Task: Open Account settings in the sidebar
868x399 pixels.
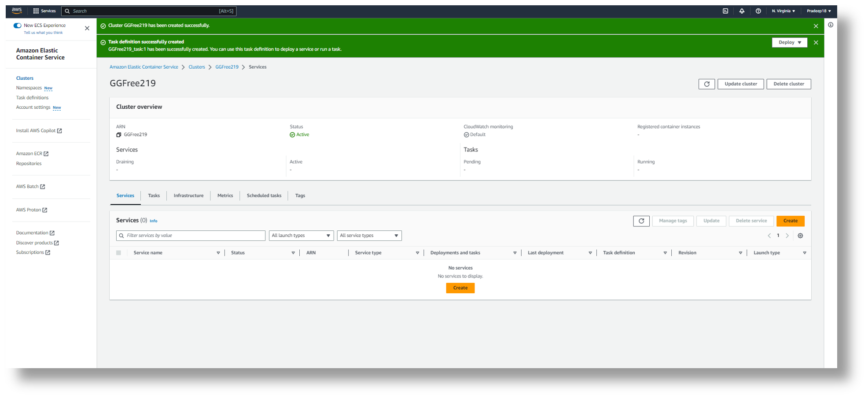Action: (x=33, y=107)
